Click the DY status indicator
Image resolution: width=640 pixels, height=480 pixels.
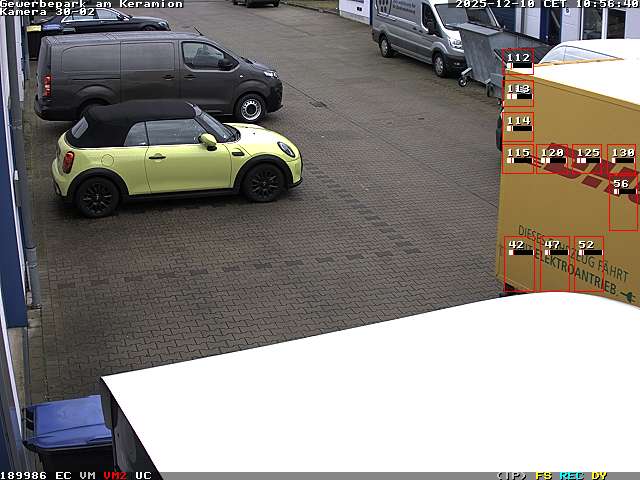(x=598, y=475)
